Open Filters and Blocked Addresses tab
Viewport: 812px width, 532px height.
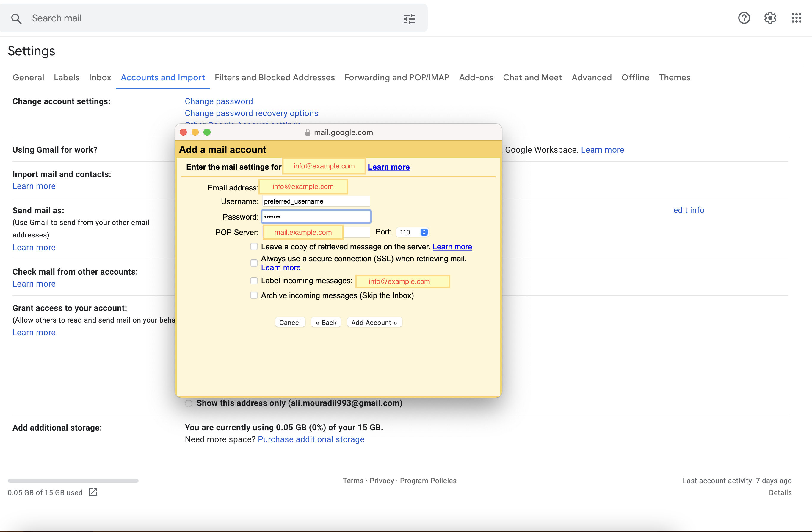tap(274, 77)
